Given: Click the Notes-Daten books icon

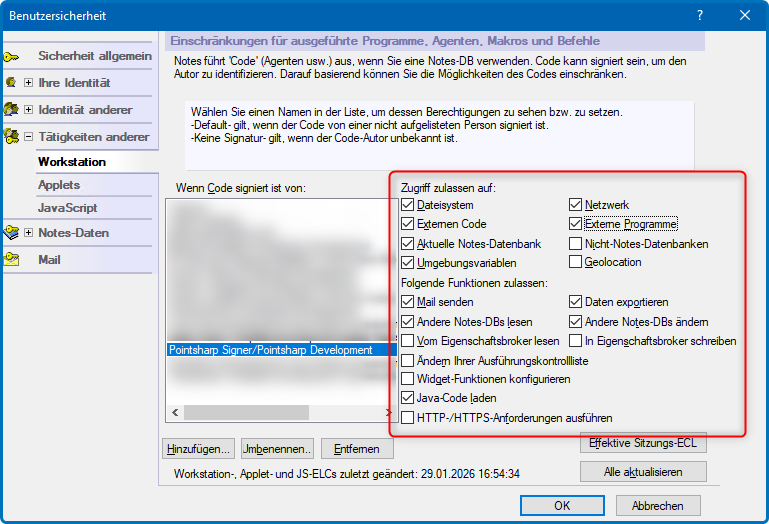Looking at the screenshot, I should (x=12, y=233).
